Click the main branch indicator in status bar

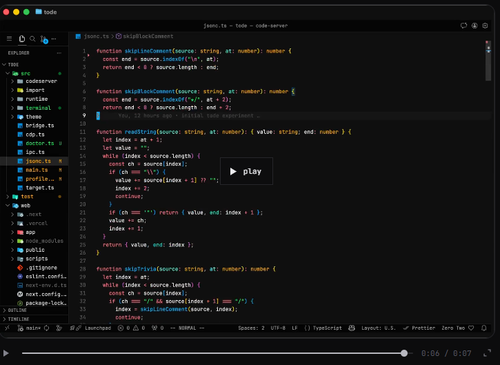[29, 328]
